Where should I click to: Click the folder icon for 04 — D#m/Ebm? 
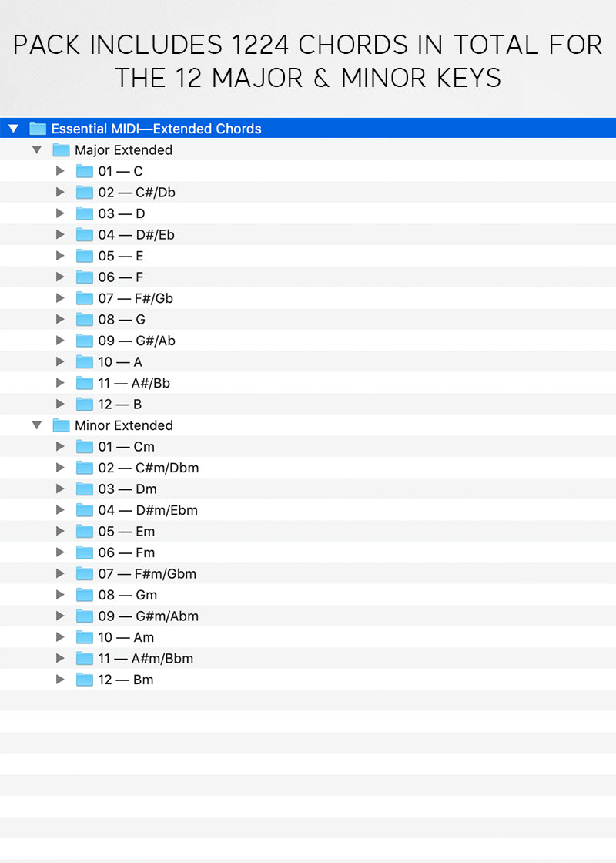[84, 510]
